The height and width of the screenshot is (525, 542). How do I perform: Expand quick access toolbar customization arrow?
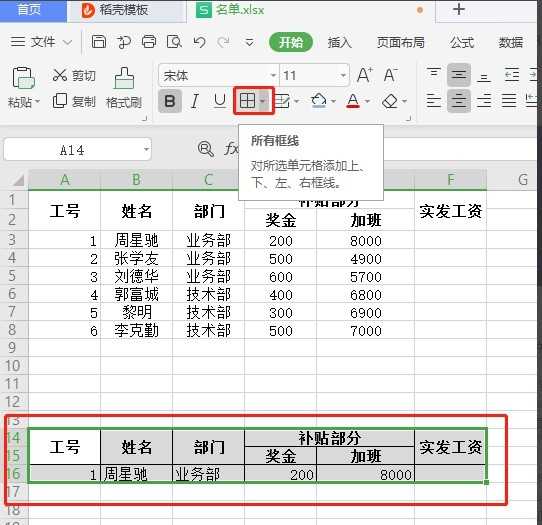tap(249, 43)
